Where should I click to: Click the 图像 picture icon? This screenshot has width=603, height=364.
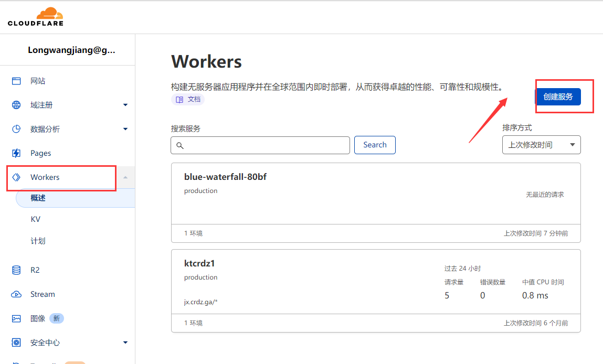click(x=16, y=318)
